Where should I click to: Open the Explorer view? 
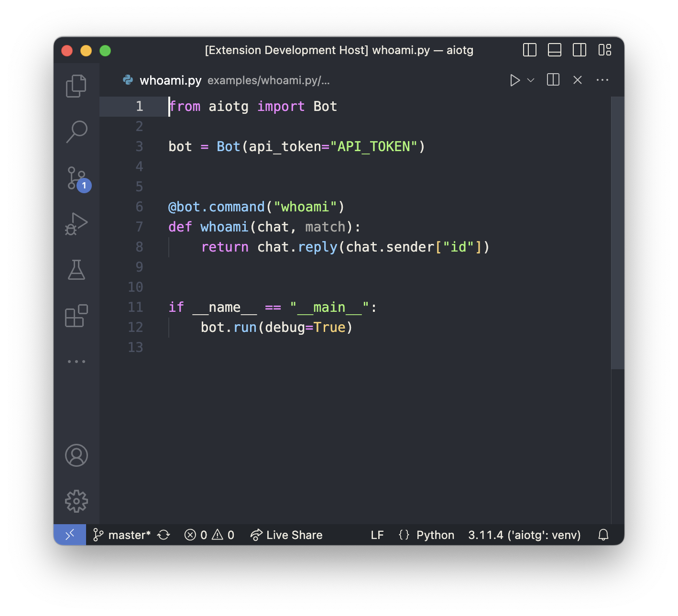pyautogui.click(x=76, y=86)
